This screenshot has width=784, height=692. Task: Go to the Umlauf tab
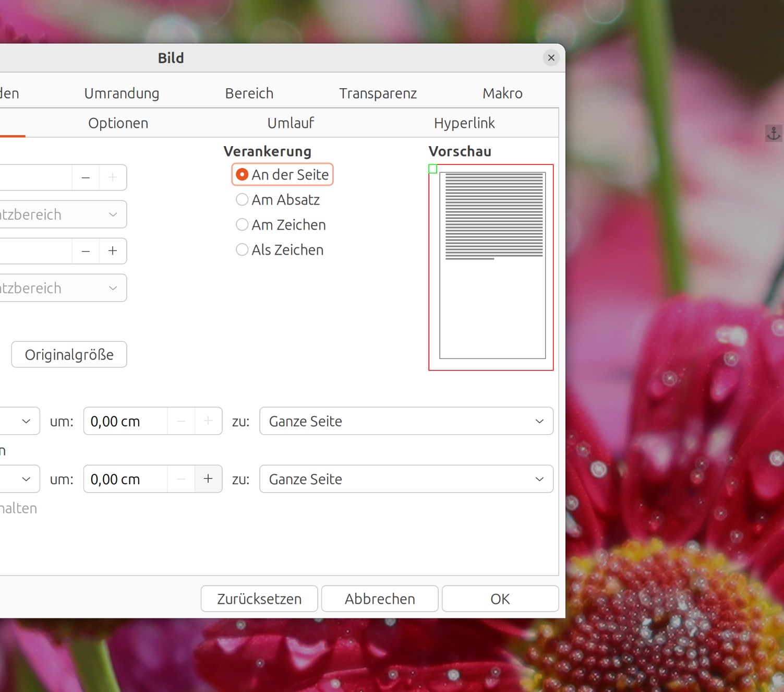tap(291, 123)
